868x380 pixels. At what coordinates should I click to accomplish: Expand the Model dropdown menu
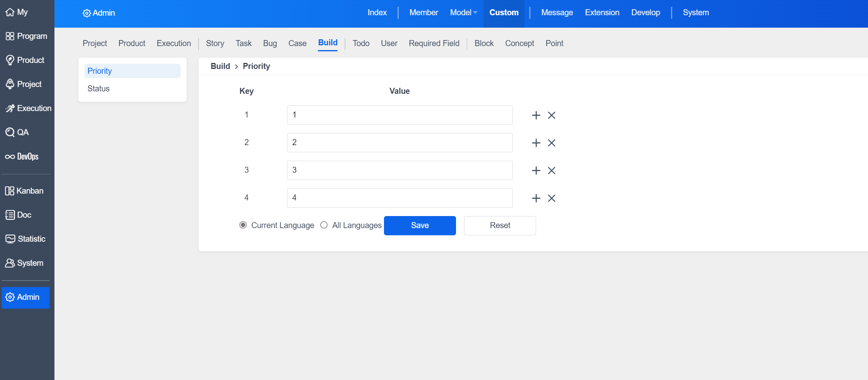point(463,13)
